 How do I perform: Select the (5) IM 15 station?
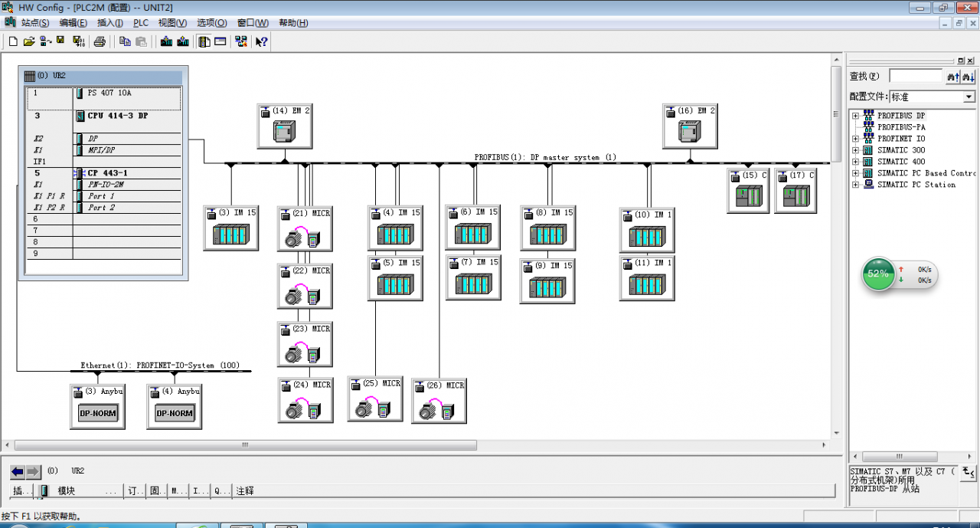395,278
